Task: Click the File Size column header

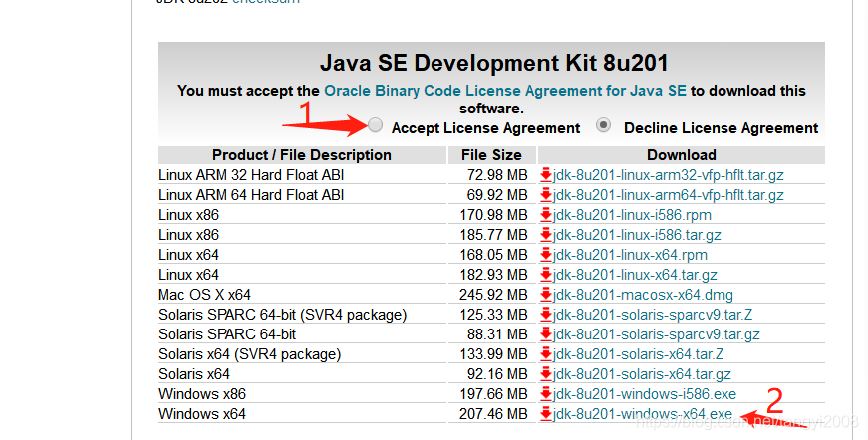Action: pyautogui.click(x=492, y=155)
